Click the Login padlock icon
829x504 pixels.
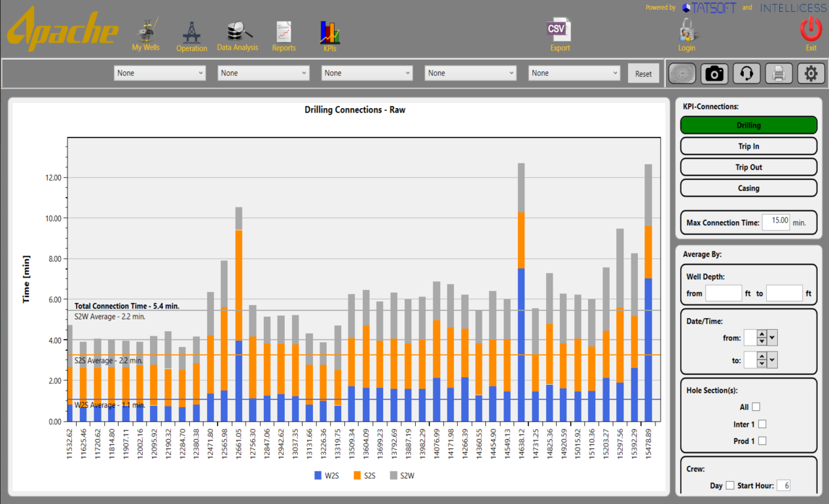click(686, 30)
